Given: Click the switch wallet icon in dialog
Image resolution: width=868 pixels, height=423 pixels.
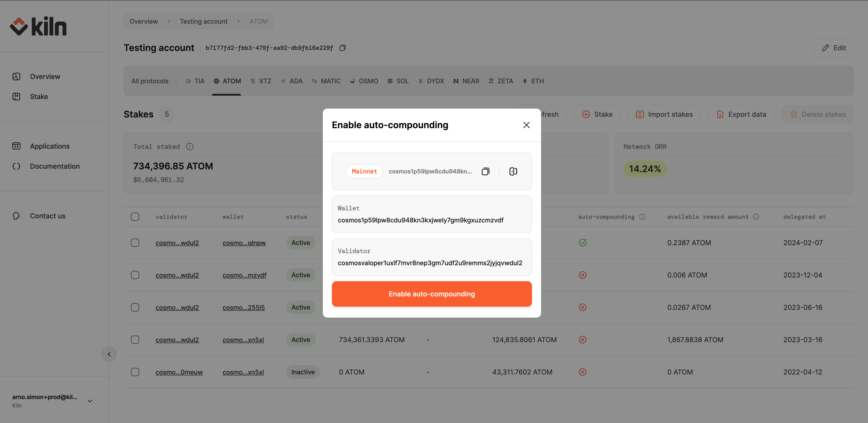Looking at the screenshot, I should click(x=513, y=171).
